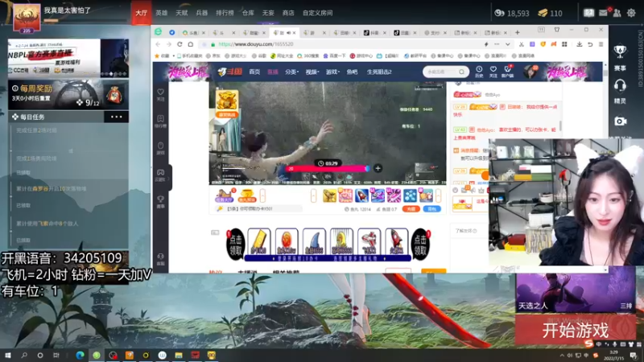The height and width of the screenshot is (362, 644).
Task: Click the Douyu user avatar in header
Action: (x=530, y=72)
